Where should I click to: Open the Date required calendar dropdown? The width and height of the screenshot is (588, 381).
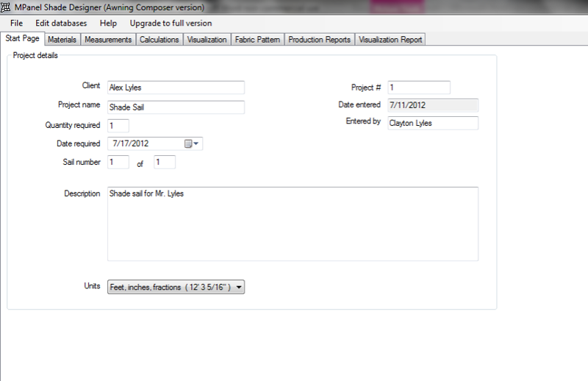[192, 144]
